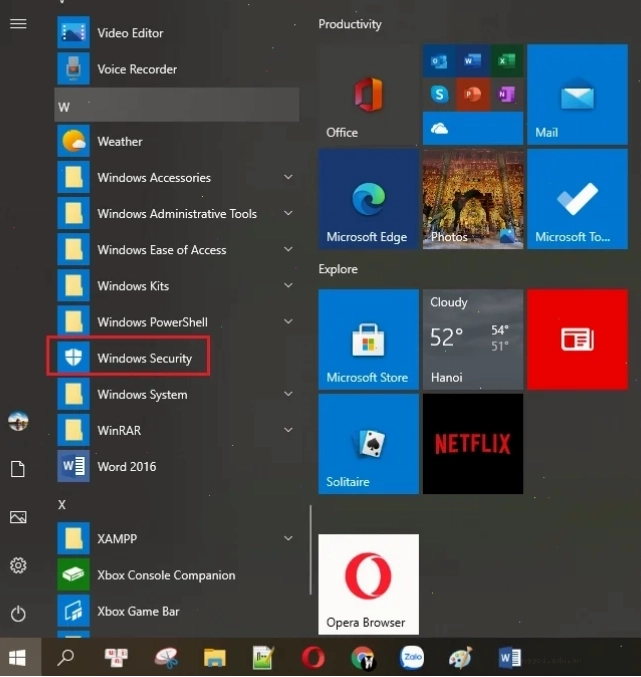This screenshot has width=641, height=677.
Task: Open Video Editor app
Action: coord(176,33)
